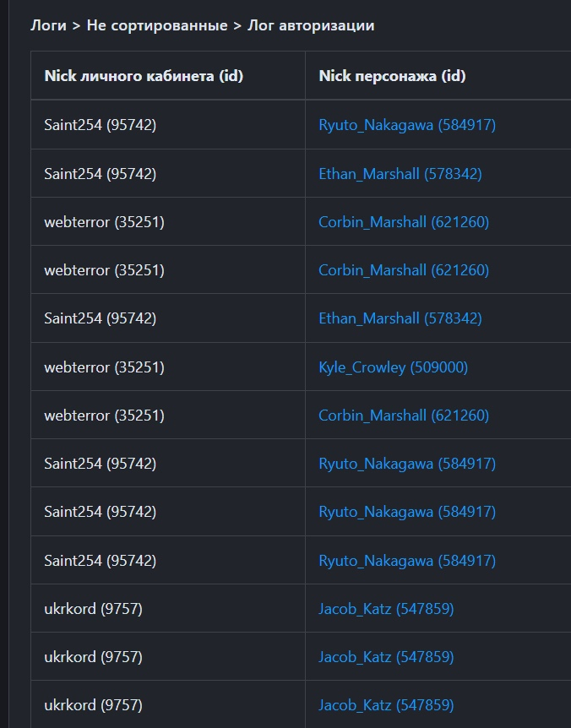
Task: Open the first Ethan_Marshall (578342) link
Action: 400,174
